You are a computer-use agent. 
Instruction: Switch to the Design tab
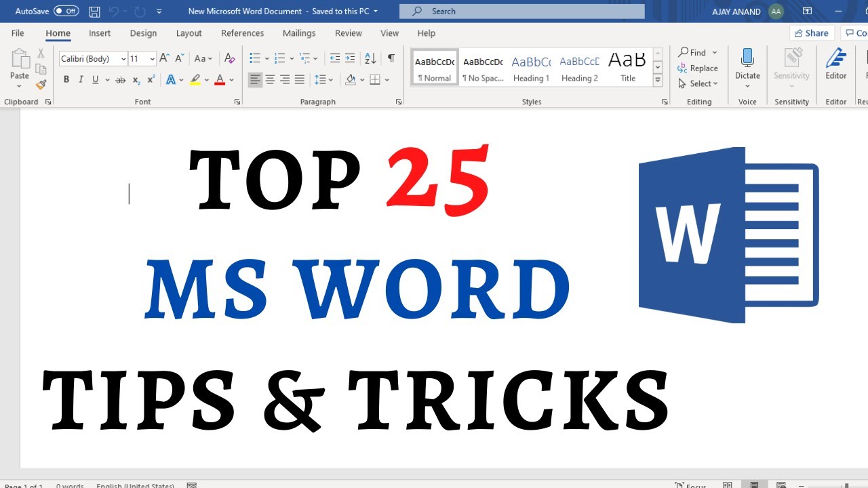pyautogui.click(x=143, y=33)
